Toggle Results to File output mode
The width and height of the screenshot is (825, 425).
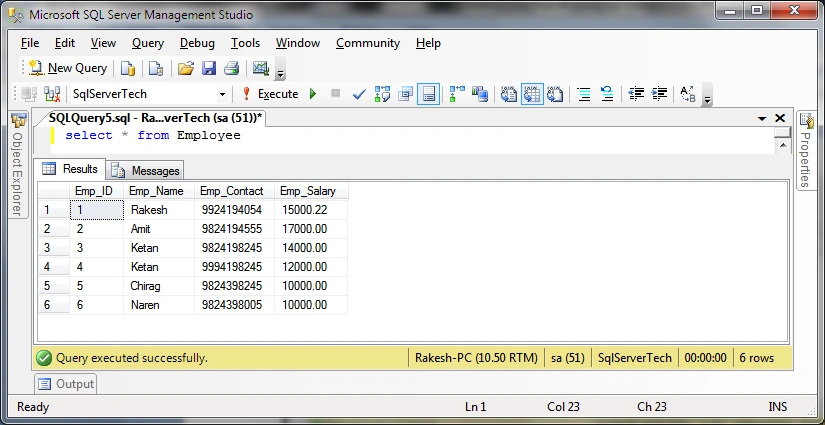[555, 94]
